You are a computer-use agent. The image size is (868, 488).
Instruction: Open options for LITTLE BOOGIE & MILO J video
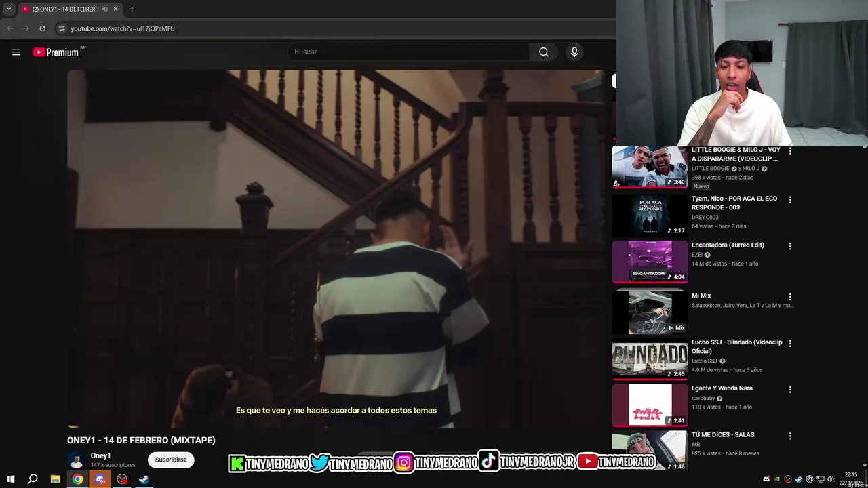[790, 151]
